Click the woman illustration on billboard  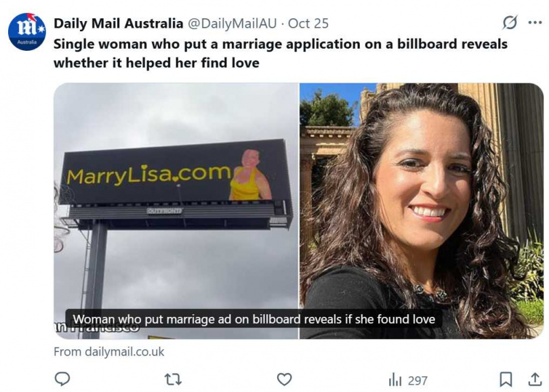coord(249,175)
